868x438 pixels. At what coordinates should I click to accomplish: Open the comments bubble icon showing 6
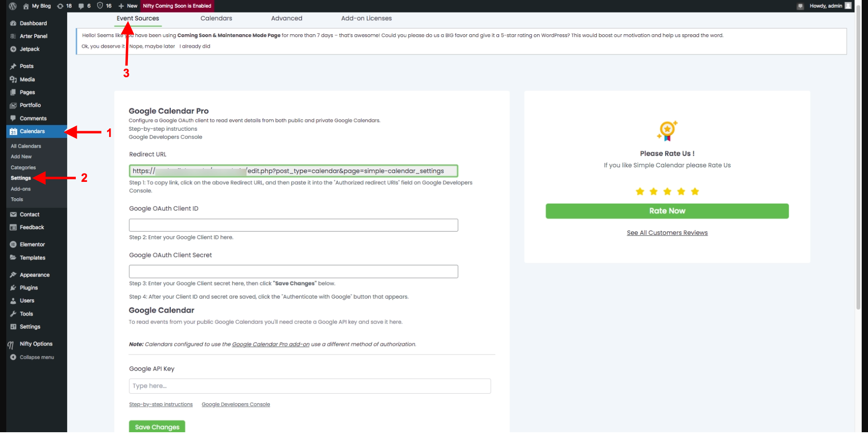81,6
